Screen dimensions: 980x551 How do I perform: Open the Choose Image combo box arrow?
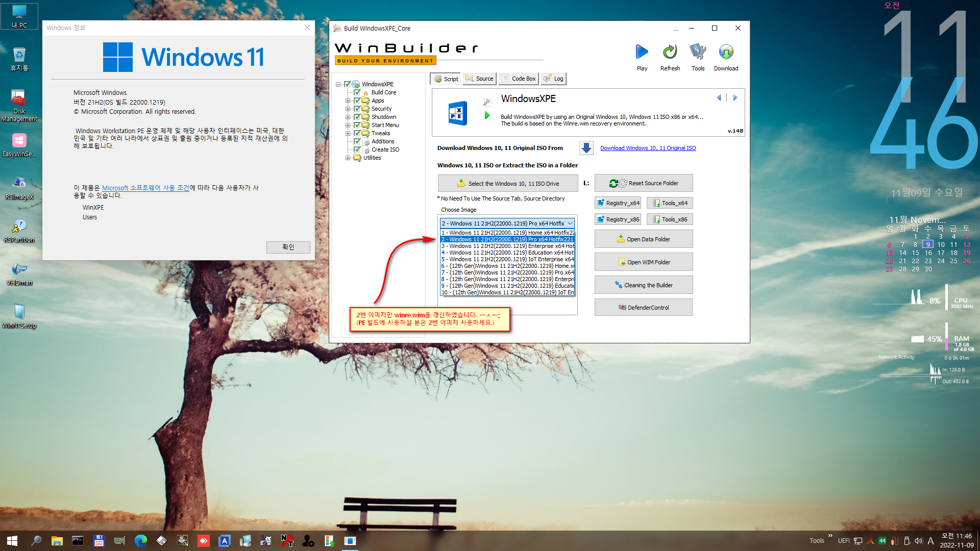(570, 223)
